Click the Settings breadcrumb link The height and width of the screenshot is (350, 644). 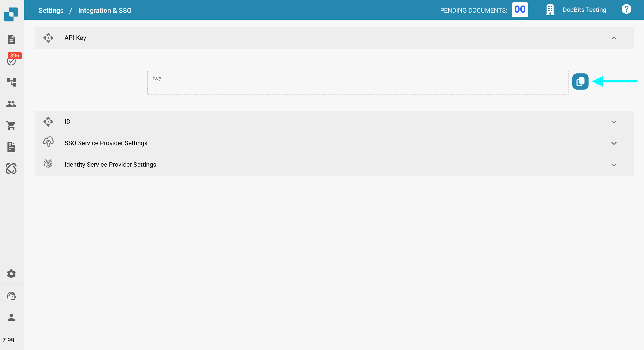[51, 10]
